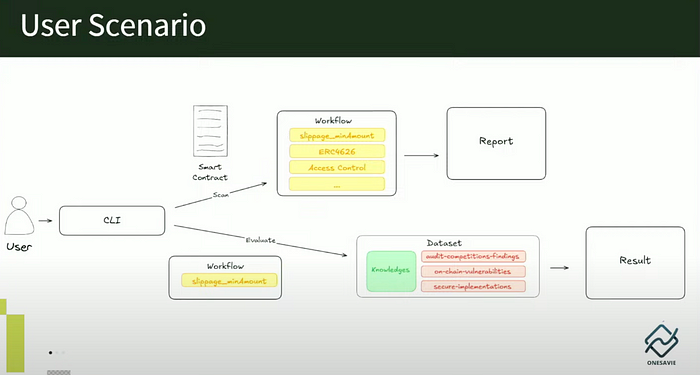700x375 pixels.
Task: Click the arrow pointing to Report box
Action: click(421, 155)
